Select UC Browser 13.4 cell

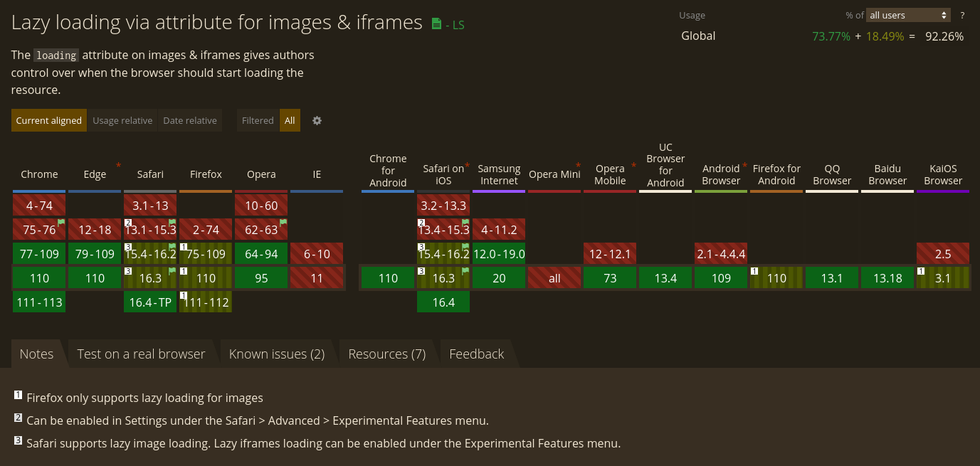click(665, 278)
